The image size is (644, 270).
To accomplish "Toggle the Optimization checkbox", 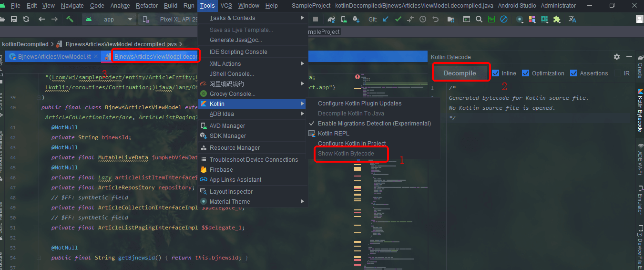I will [526, 73].
